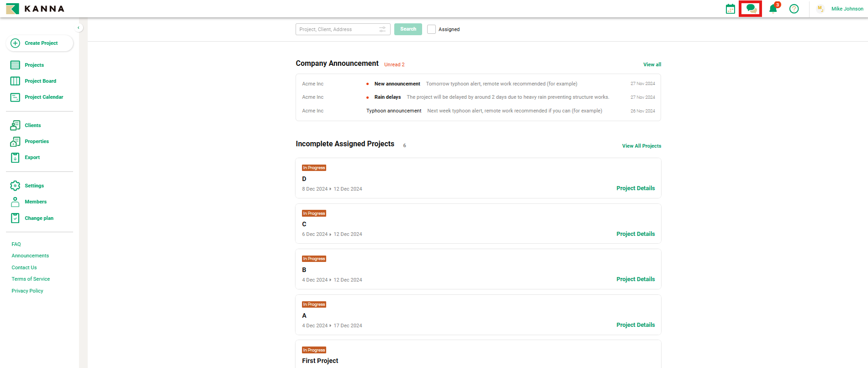This screenshot has height=368, width=868.
Task: Open the chat messages icon
Action: coord(751,9)
